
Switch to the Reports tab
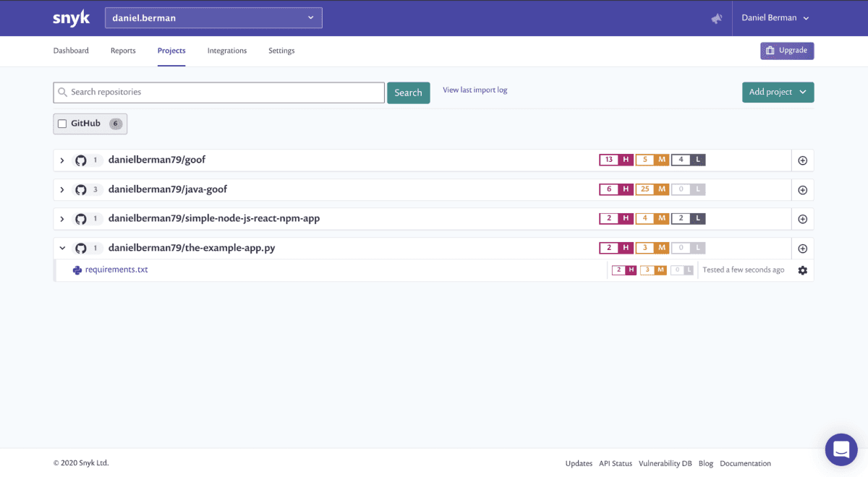pyautogui.click(x=123, y=51)
